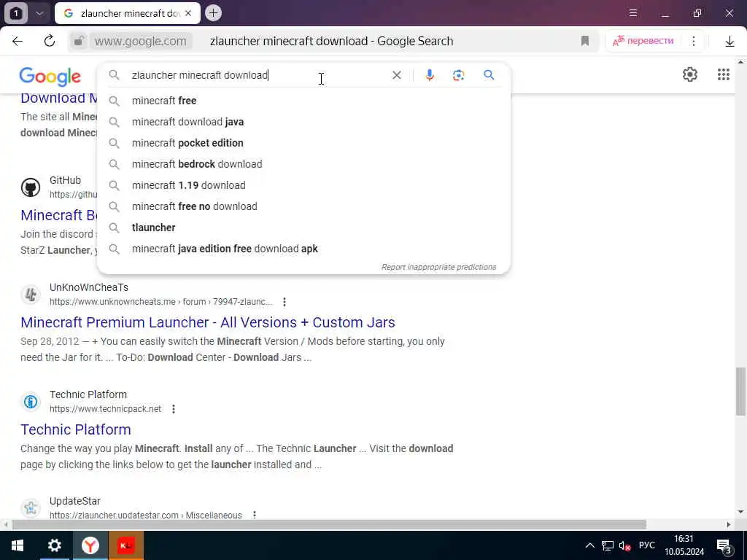
Task: Open the tab counter button showing 1
Action: tap(15, 13)
